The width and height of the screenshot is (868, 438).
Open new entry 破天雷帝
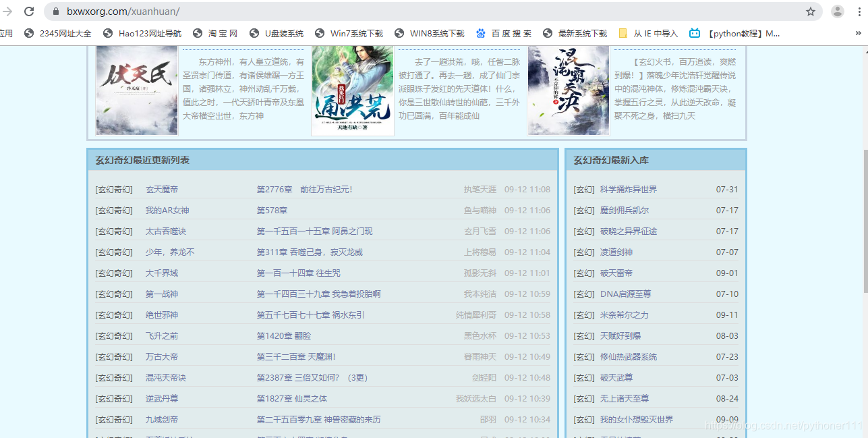tap(616, 273)
